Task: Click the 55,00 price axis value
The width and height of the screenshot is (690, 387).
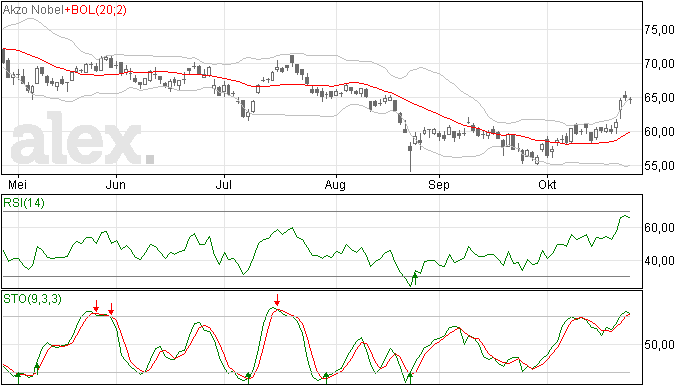Action: coord(659,166)
